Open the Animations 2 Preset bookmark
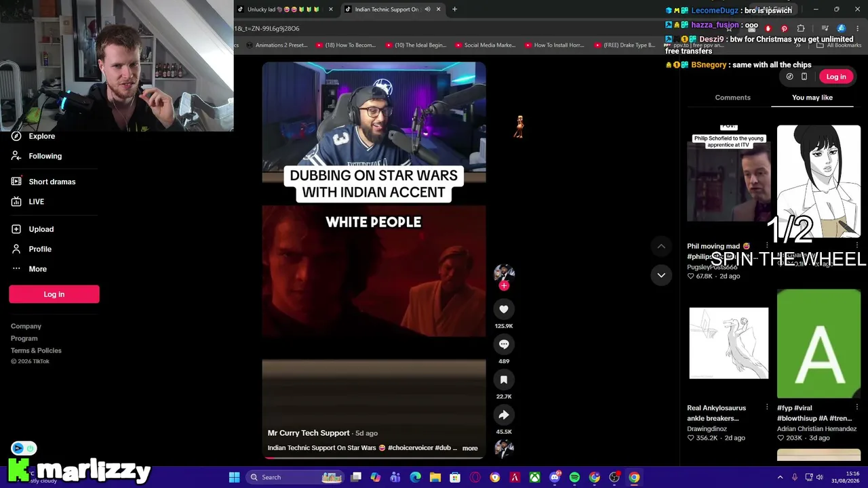The image size is (868, 488). pos(277,45)
